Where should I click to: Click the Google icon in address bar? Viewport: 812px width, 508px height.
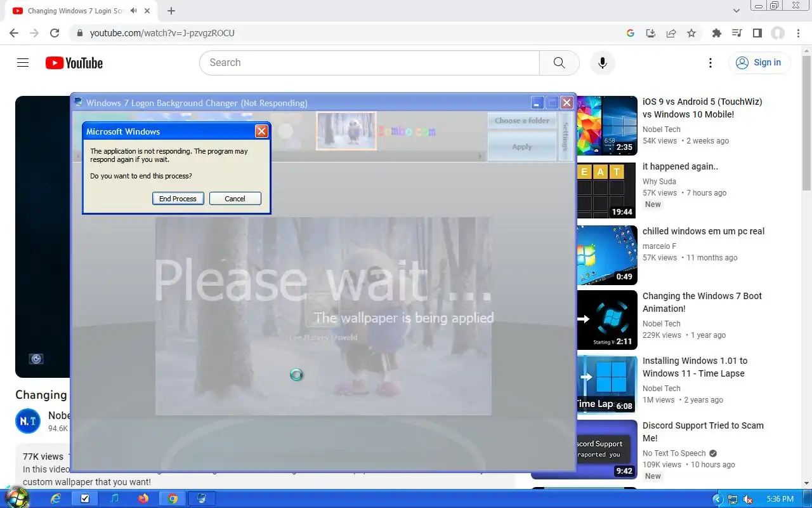pyautogui.click(x=631, y=33)
